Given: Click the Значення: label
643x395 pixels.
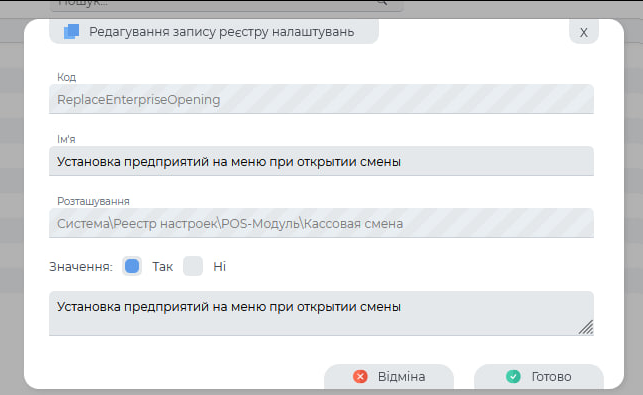Looking at the screenshot, I should point(81,267).
